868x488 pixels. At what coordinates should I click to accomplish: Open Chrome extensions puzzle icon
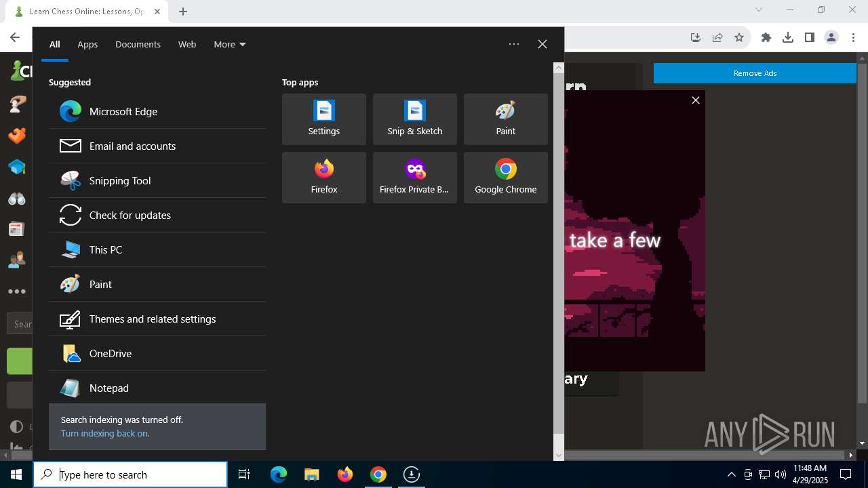coord(766,38)
